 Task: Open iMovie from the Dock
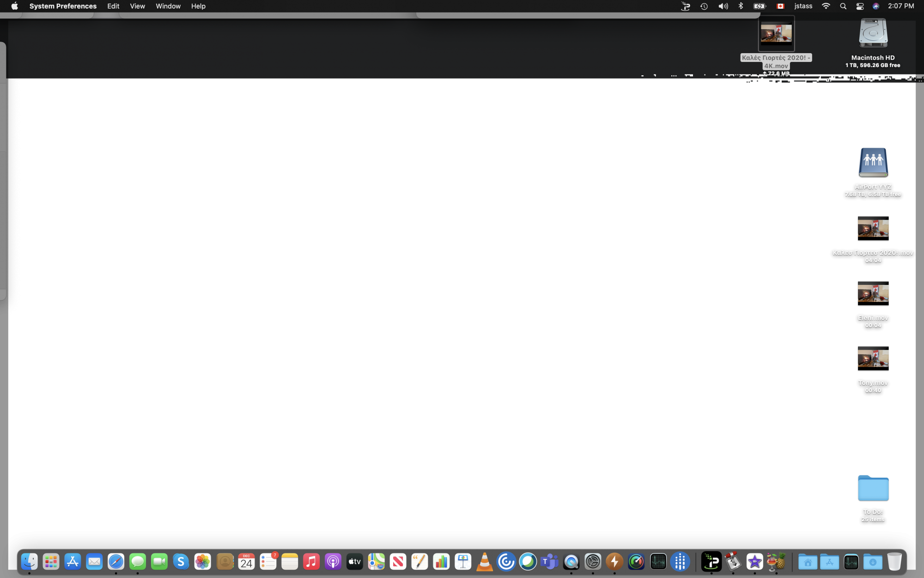pos(755,562)
